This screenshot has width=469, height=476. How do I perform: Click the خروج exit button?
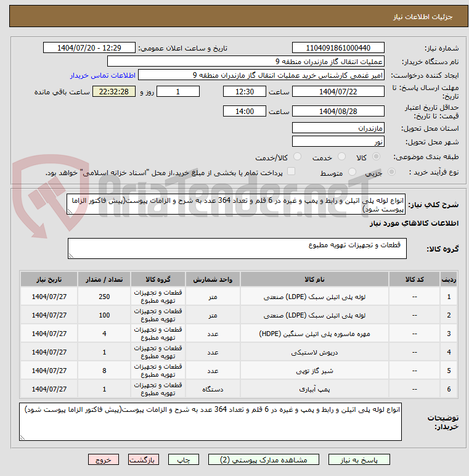[104, 459]
